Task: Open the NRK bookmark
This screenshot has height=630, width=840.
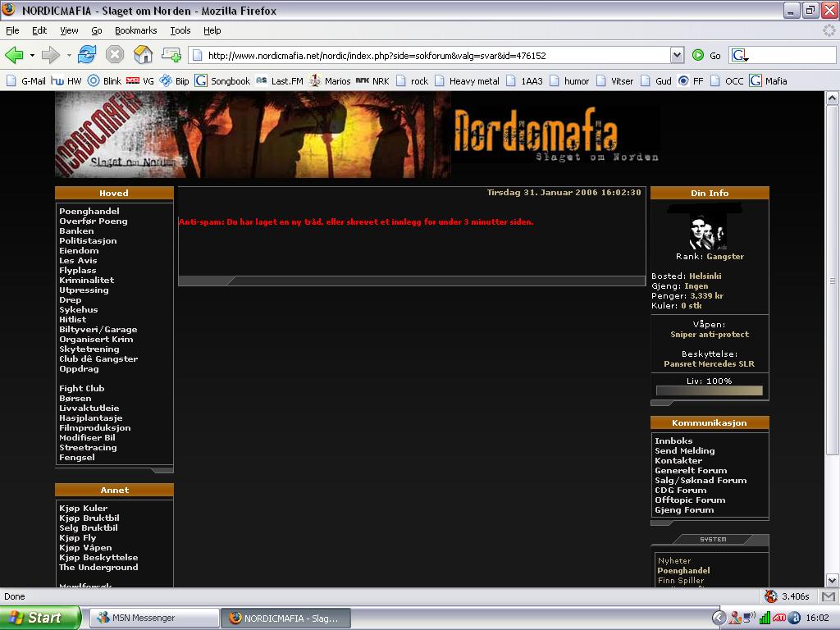Action: [x=373, y=81]
